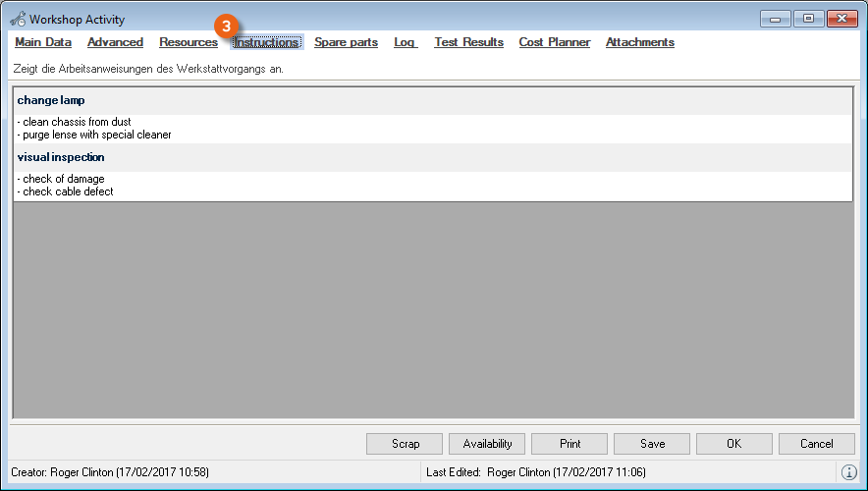Click the Workshop Activity title bar icon
This screenshot has width=868, height=491.
coord(18,19)
